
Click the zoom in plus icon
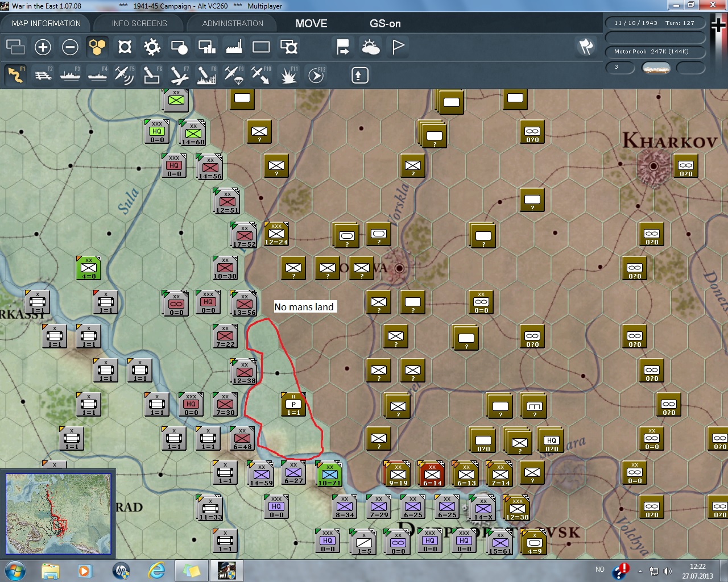click(x=43, y=47)
